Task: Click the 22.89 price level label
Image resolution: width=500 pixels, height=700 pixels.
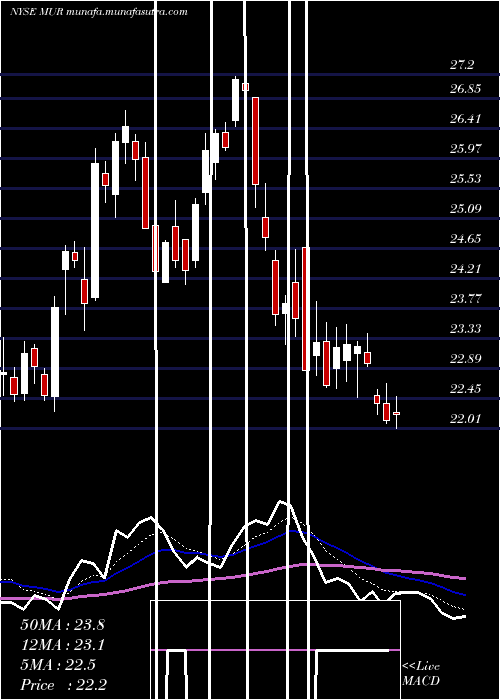Action: [x=466, y=358]
